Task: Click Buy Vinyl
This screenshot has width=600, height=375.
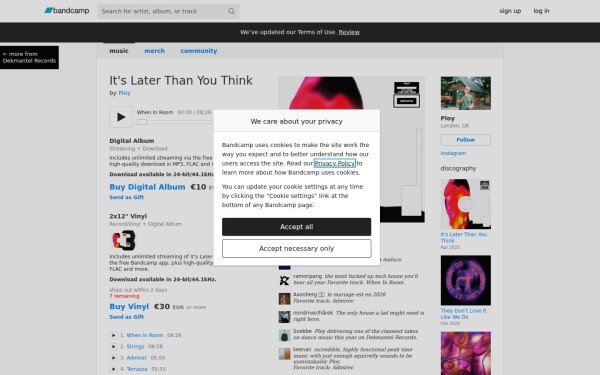Action: click(x=129, y=307)
